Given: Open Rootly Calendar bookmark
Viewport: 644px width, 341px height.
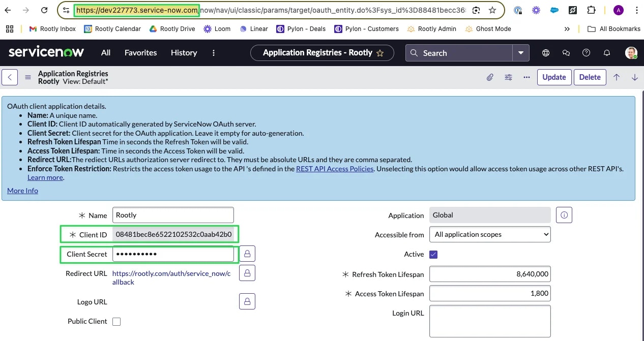Looking at the screenshot, I should click(x=112, y=29).
